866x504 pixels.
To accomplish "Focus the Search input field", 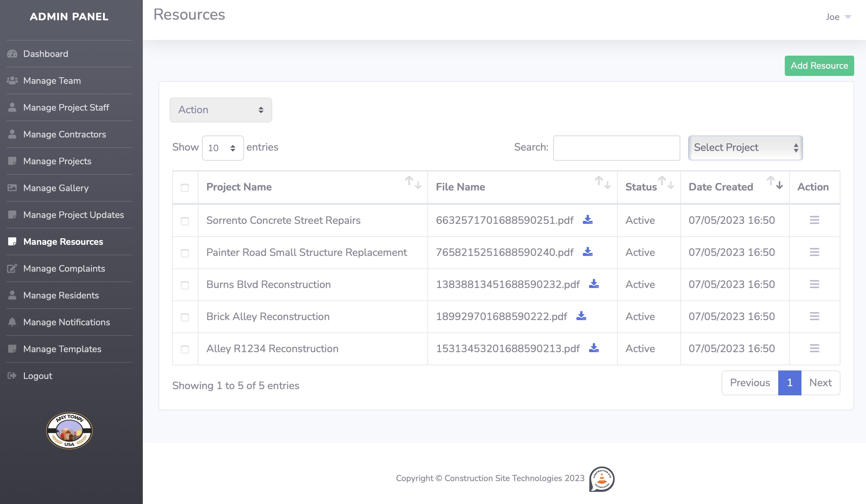I will [x=616, y=148].
